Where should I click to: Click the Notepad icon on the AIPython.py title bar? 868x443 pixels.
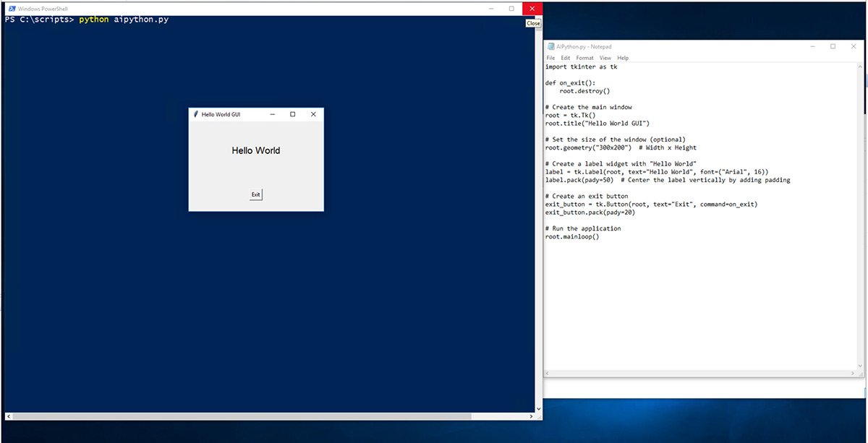point(553,46)
